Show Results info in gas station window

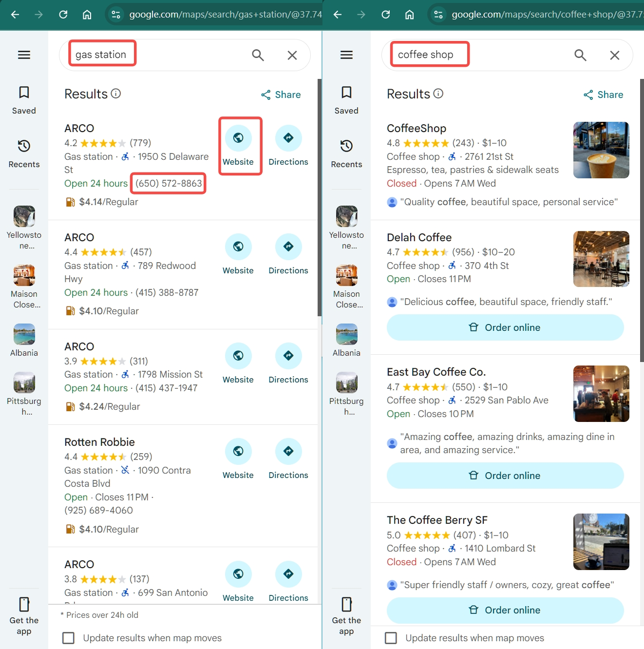click(x=116, y=94)
